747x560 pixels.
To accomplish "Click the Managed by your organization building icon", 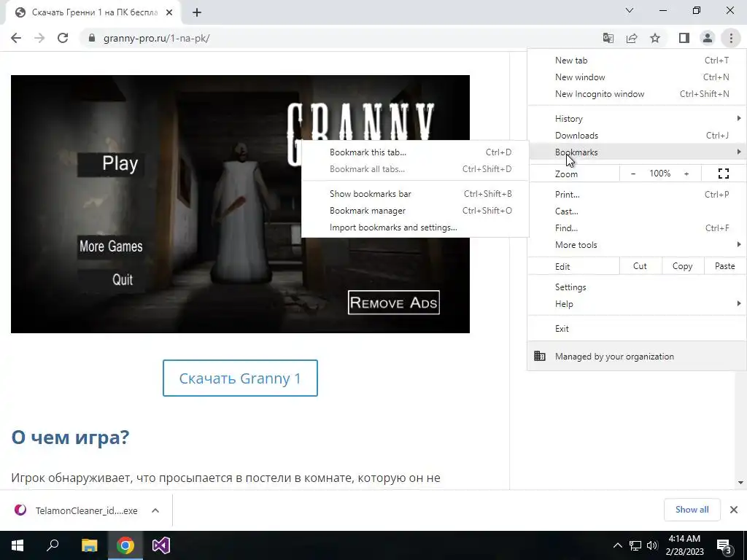I will (540, 356).
